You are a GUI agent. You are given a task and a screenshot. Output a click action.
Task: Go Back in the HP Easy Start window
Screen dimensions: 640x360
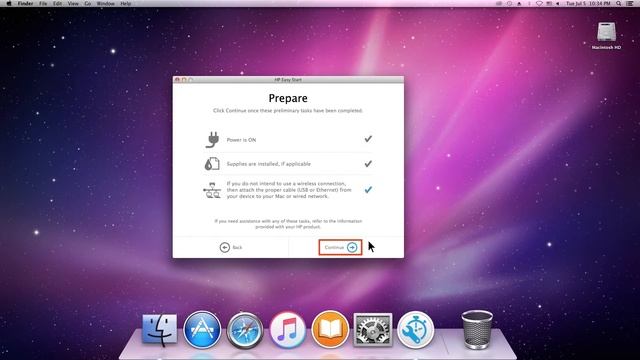coord(231,247)
